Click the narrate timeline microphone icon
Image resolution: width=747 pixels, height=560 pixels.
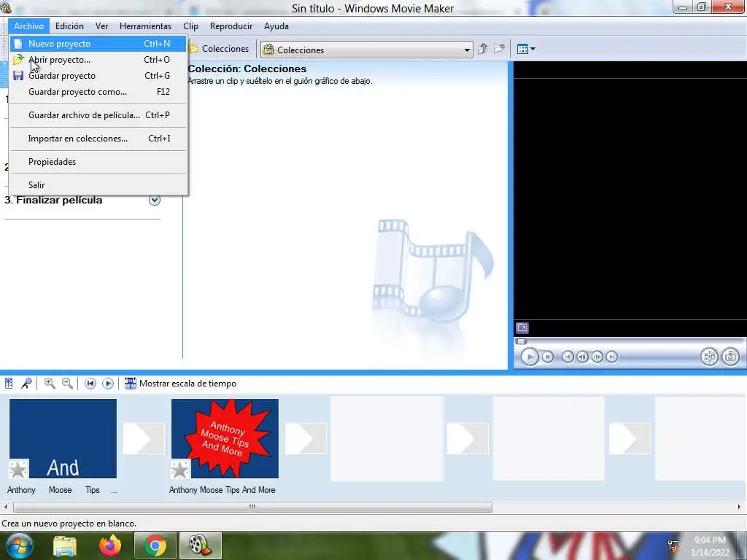(x=26, y=384)
